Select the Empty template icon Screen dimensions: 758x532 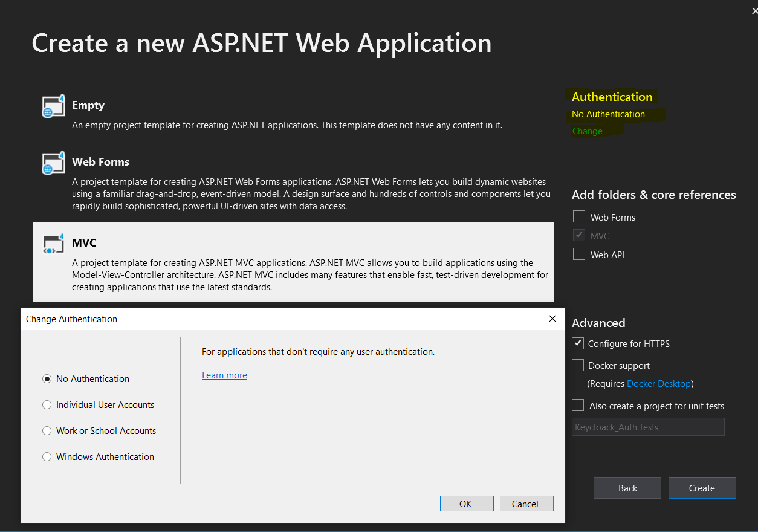pyautogui.click(x=53, y=106)
